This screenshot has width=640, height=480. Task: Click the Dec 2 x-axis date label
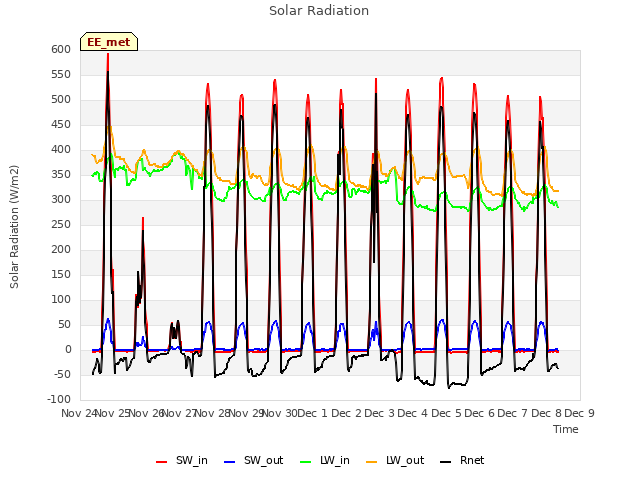tap(346, 413)
